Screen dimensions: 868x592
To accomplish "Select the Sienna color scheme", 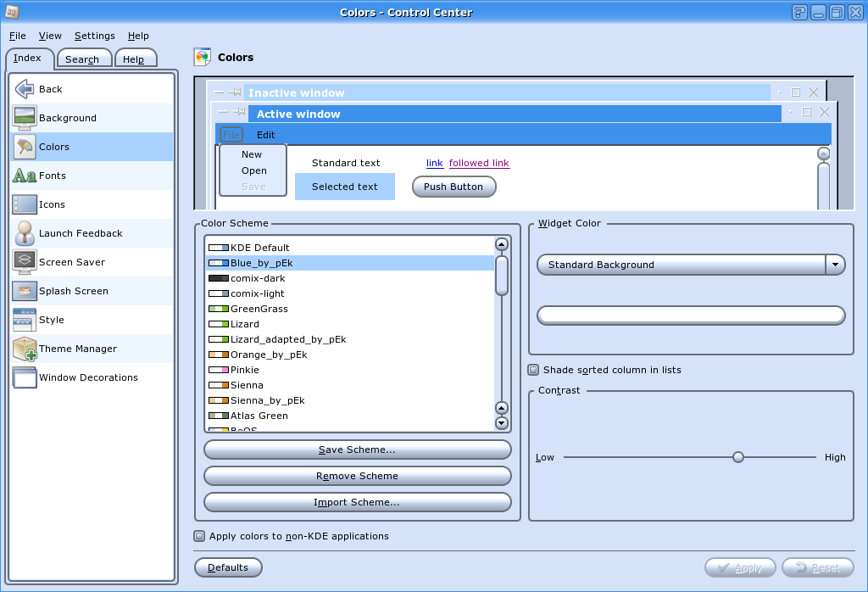I will tap(350, 385).
